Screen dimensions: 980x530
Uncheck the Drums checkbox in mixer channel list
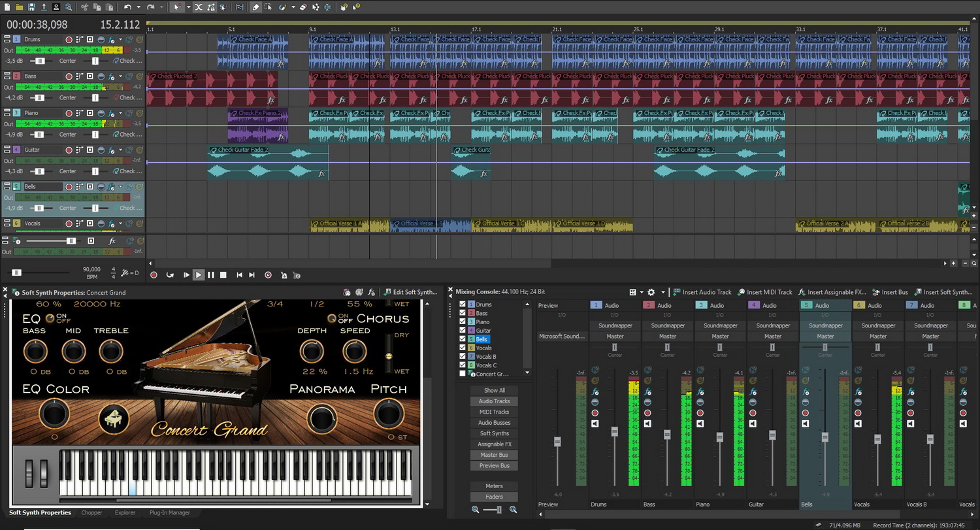(463, 305)
